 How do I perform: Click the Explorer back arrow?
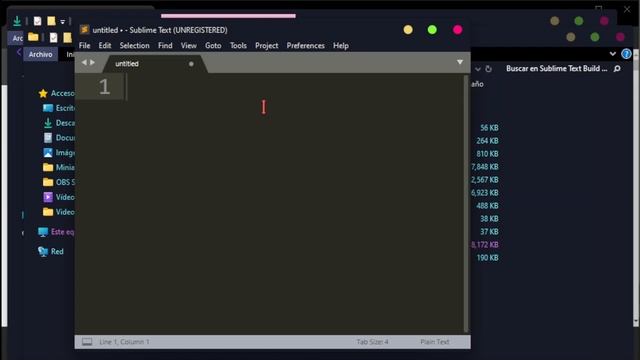(19, 52)
